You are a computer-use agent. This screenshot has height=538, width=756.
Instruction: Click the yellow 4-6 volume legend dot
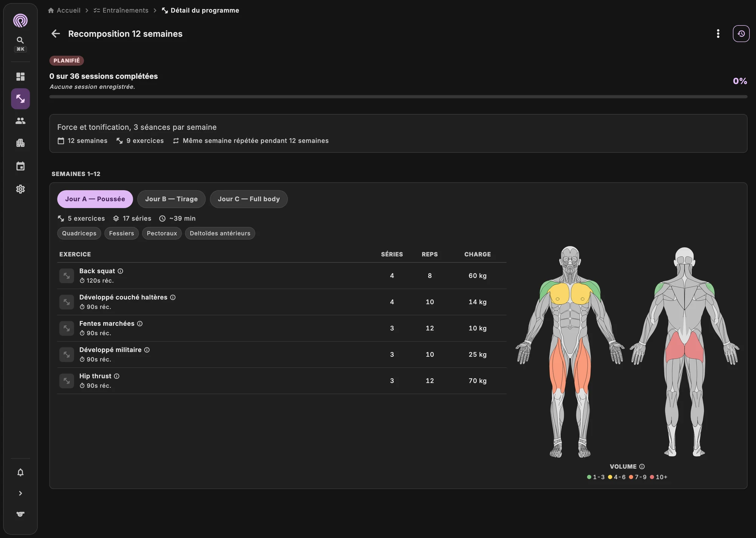(x=610, y=477)
